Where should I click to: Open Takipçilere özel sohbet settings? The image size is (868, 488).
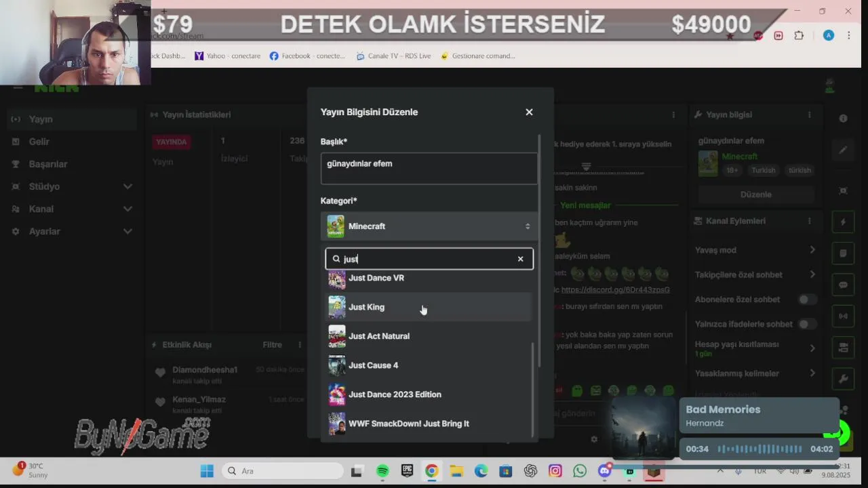pyautogui.click(x=755, y=274)
